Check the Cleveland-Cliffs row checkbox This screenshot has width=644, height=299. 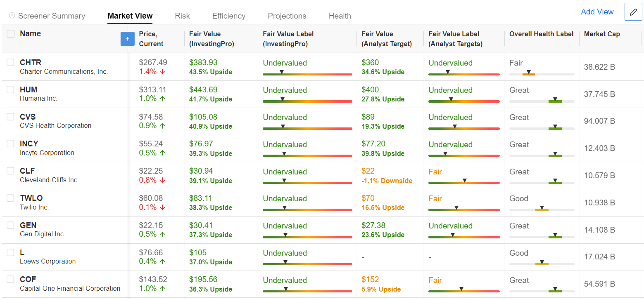[10, 171]
